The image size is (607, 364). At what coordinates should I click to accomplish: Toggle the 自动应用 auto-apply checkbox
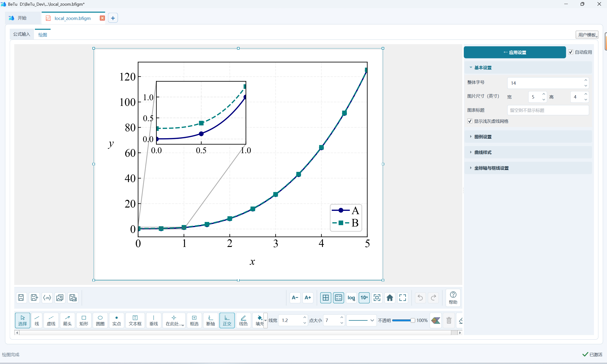click(x=571, y=52)
